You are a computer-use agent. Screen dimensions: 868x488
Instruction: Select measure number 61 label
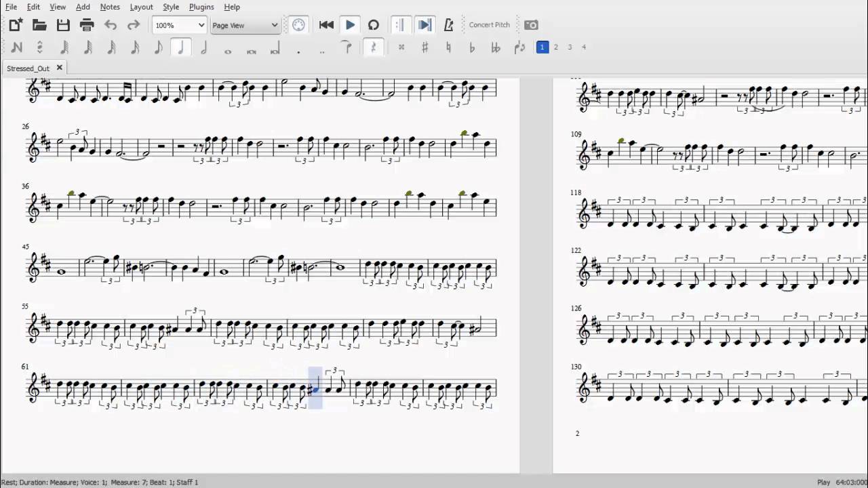[x=25, y=367]
